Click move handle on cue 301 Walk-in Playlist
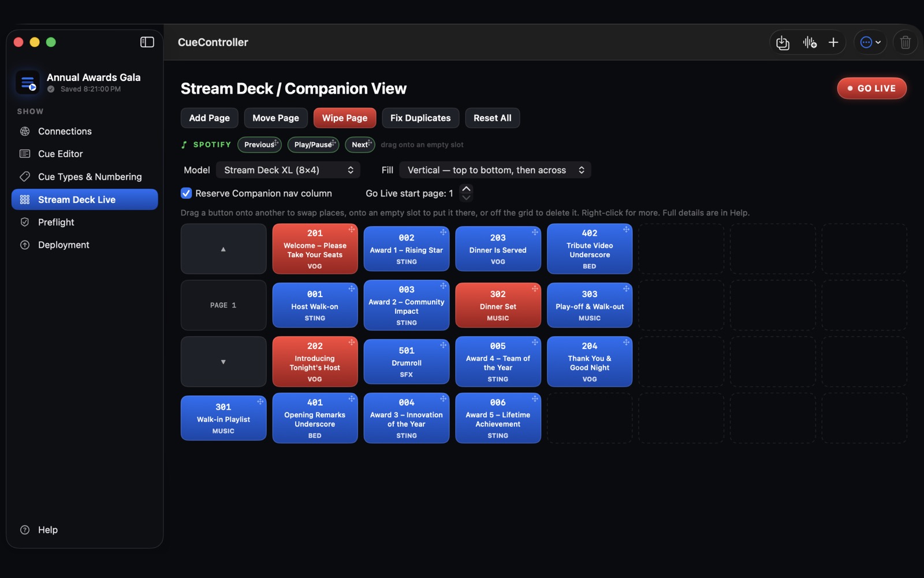 tap(260, 401)
